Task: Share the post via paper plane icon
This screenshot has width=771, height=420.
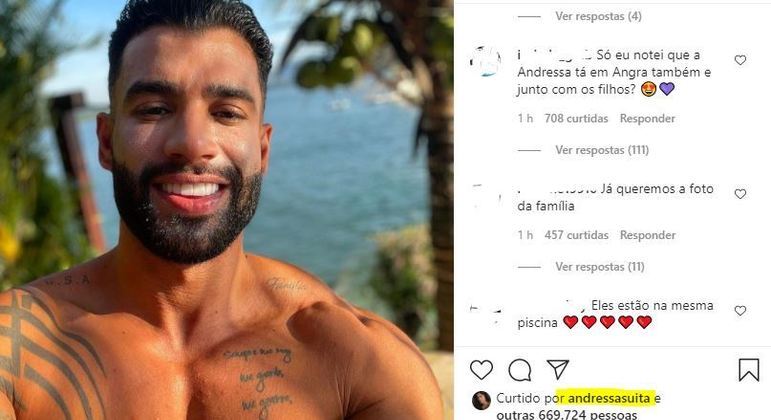Action: point(558,369)
